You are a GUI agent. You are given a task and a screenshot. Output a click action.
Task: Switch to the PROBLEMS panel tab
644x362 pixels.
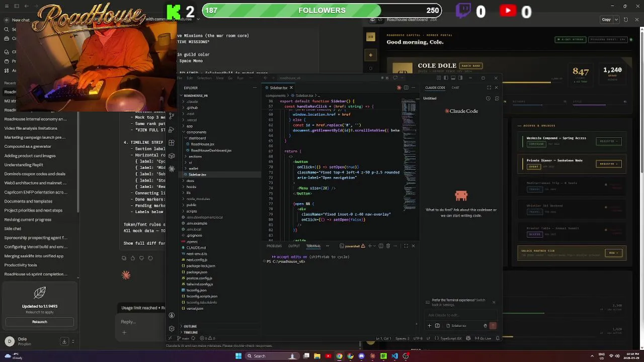coord(274,246)
